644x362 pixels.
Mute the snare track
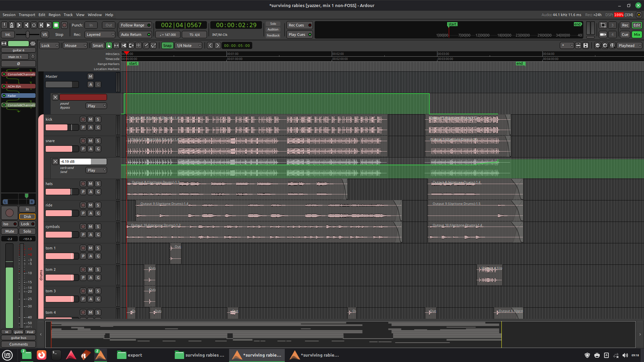(x=91, y=141)
